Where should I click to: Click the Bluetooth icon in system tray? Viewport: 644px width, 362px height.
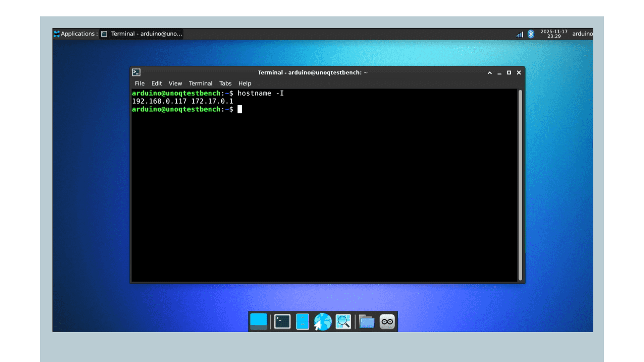(x=531, y=34)
